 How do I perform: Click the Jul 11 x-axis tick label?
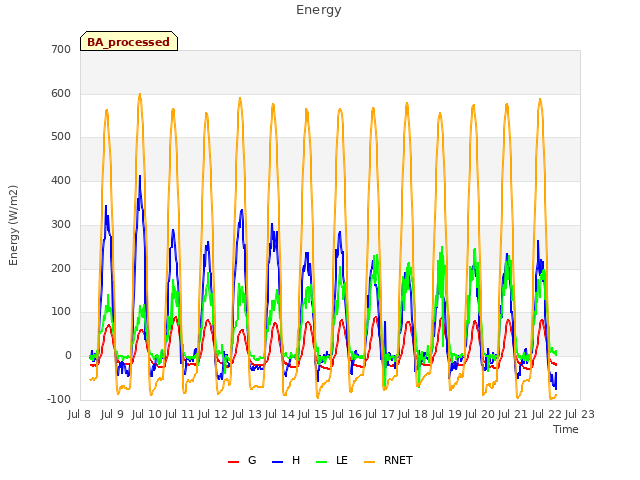pos(180,414)
